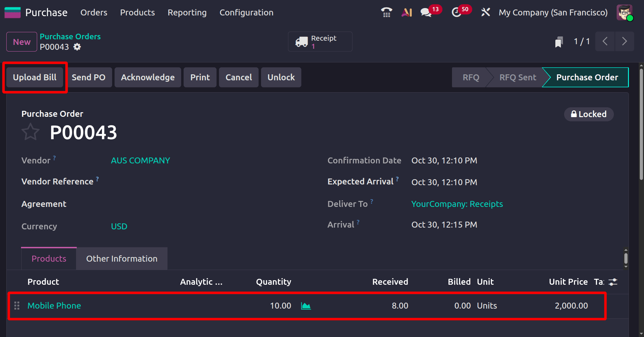Open the developer tools menu
The image size is (644, 337).
coord(485,12)
